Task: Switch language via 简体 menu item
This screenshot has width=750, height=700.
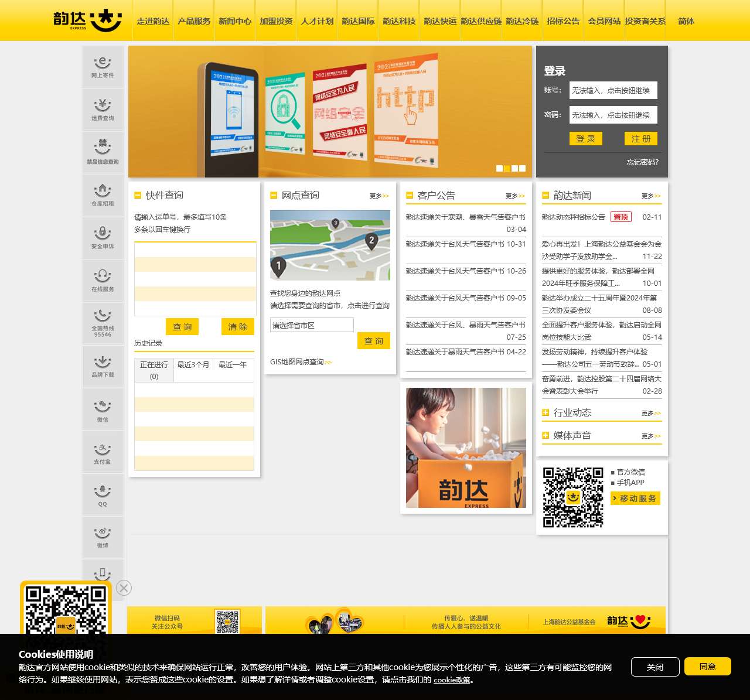Action: click(x=686, y=21)
